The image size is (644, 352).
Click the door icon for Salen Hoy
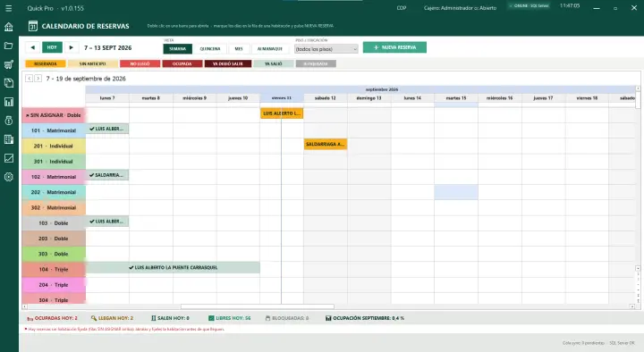(x=154, y=318)
